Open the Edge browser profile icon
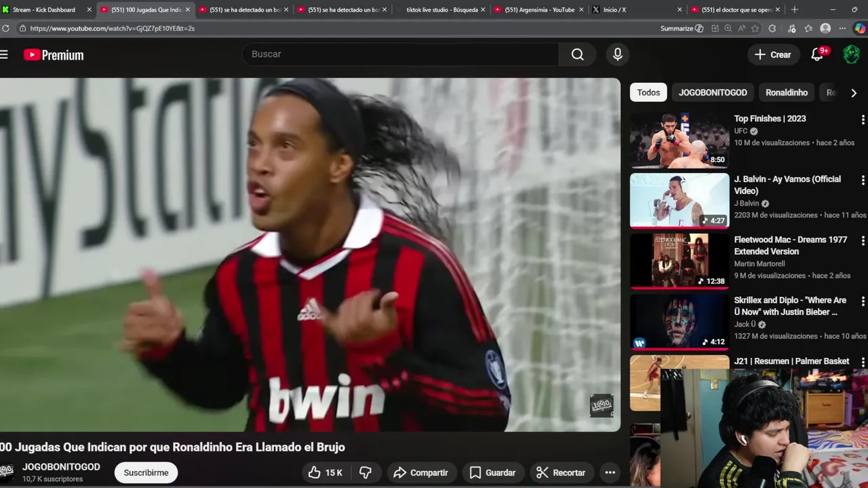Viewport: 868px width, 488px height. point(825,28)
